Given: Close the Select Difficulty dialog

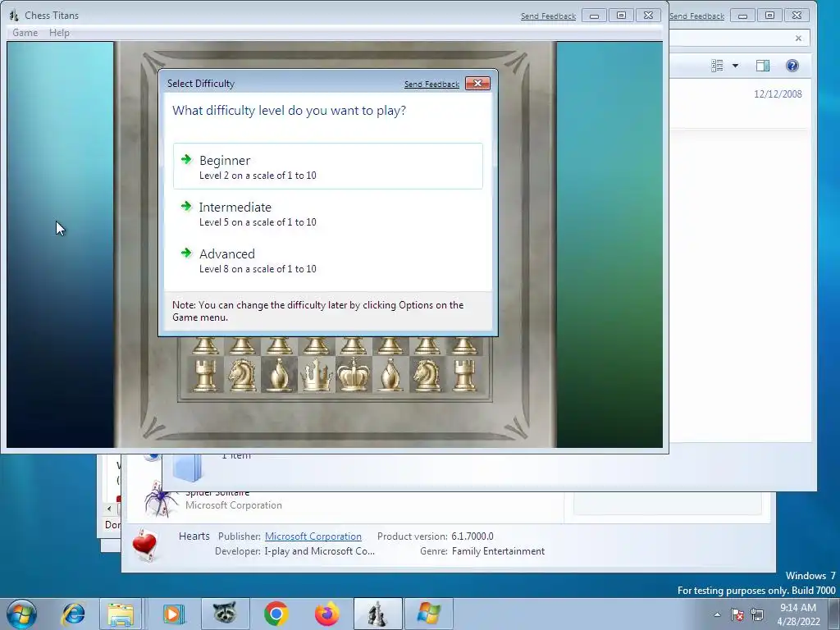Looking at the screenshot, I should [x=477, y=83].
